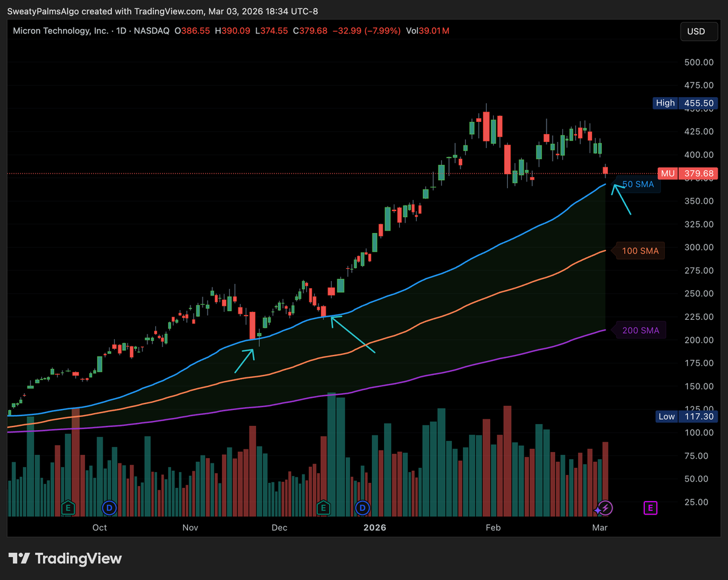Click the green earnings E marker before Oct
Image resolution: width=728 pixels, height=580 pixels.
pyautogui.click(x=69, y=507)
